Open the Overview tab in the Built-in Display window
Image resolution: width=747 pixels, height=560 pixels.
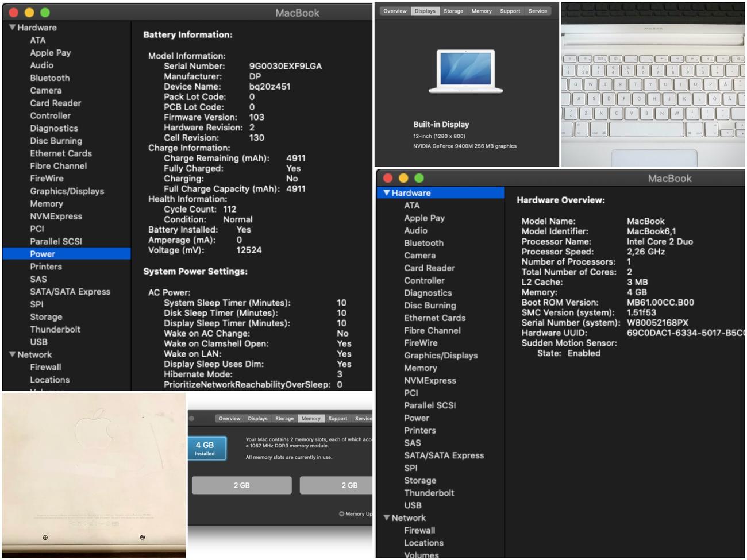click(395, 11)
